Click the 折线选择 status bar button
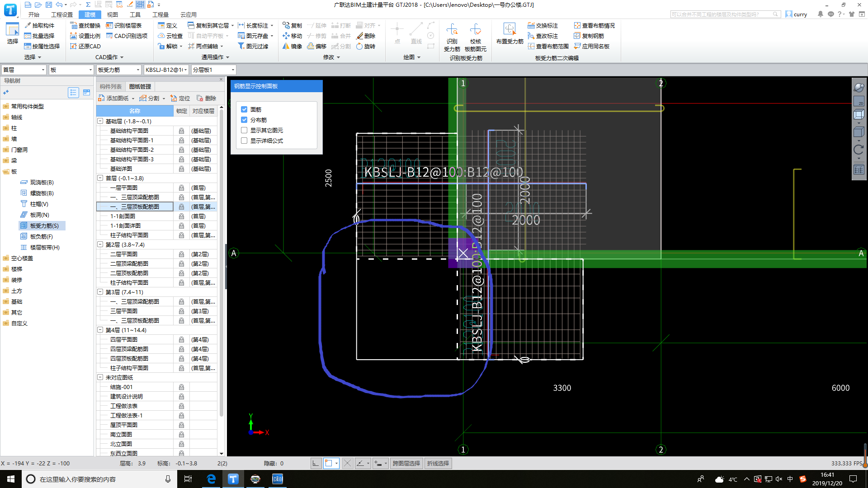This screenshot has height=488, width=868. click(438, 463)
